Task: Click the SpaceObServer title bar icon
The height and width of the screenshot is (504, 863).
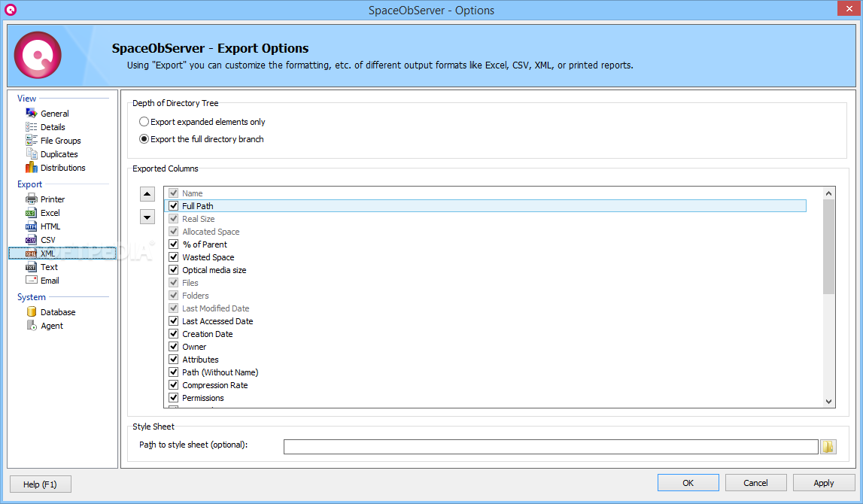Action: coord(11,9)
